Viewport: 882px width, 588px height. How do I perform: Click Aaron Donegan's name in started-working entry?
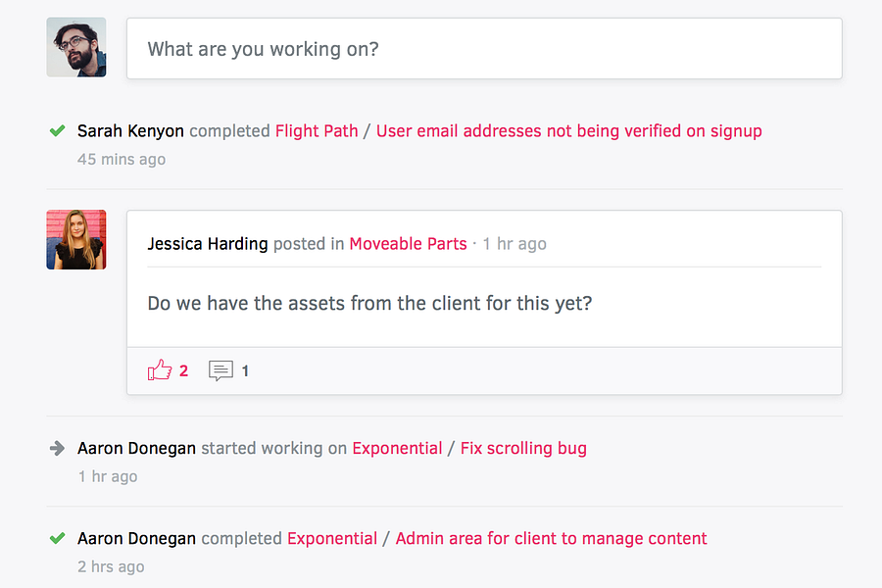click(136, 448)
